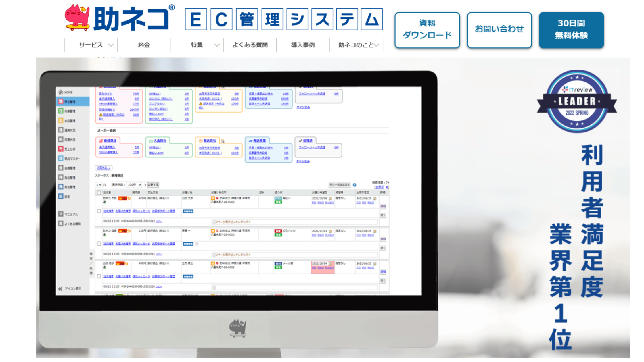Screen dimensions: 644x362
Task: Open 売上分析 red sidebar icon
Action: 61,149
